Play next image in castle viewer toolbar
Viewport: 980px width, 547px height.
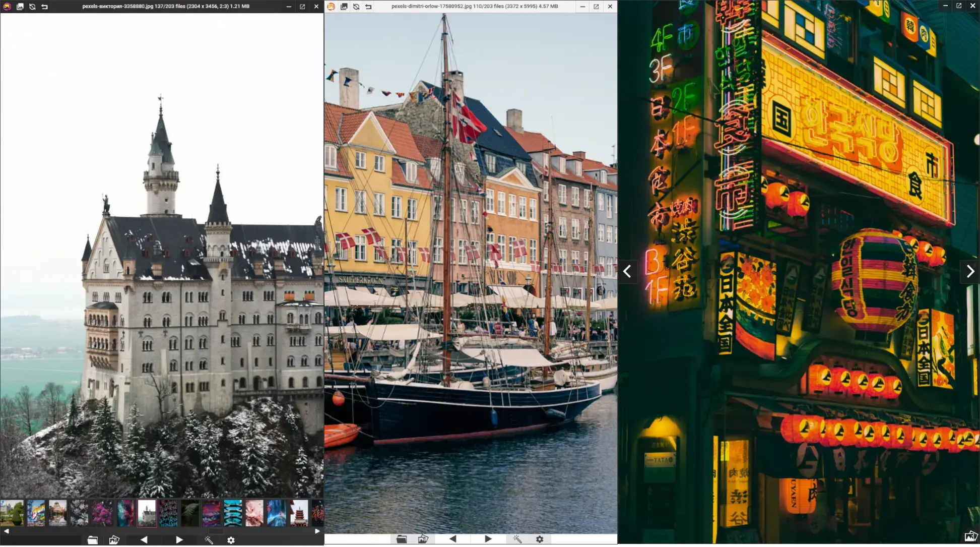coord(179,540)
